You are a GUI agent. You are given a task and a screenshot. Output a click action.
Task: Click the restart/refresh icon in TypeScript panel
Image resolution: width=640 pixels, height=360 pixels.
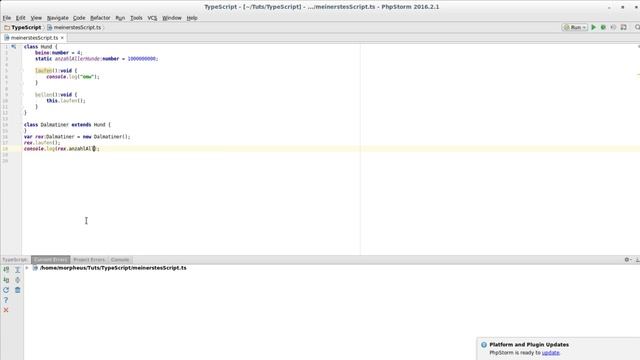pyautogui.click(x=6, y=290)
